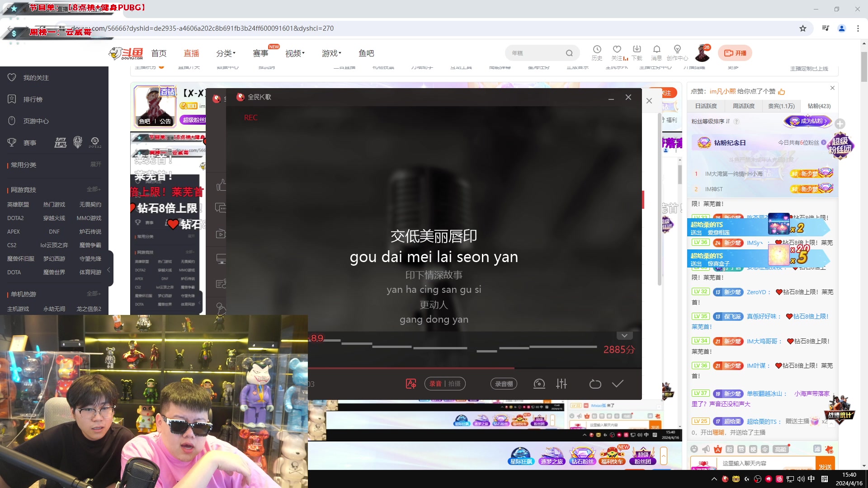Click the orange 开播 streaming button
The image size is (868, 488).
735,53
